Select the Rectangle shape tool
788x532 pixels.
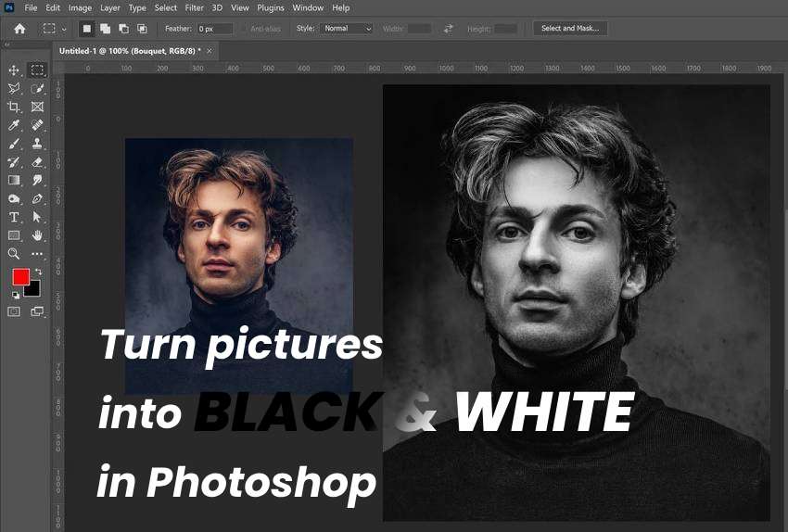(14, 235)
